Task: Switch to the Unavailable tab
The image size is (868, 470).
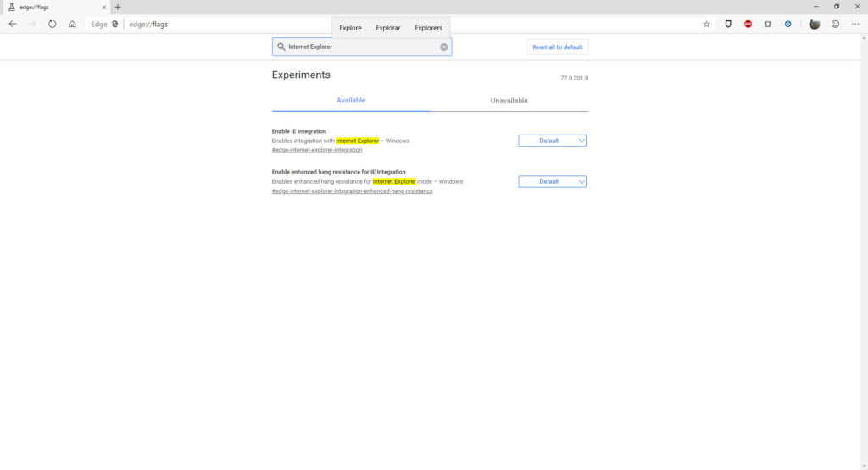Action: 509,101
